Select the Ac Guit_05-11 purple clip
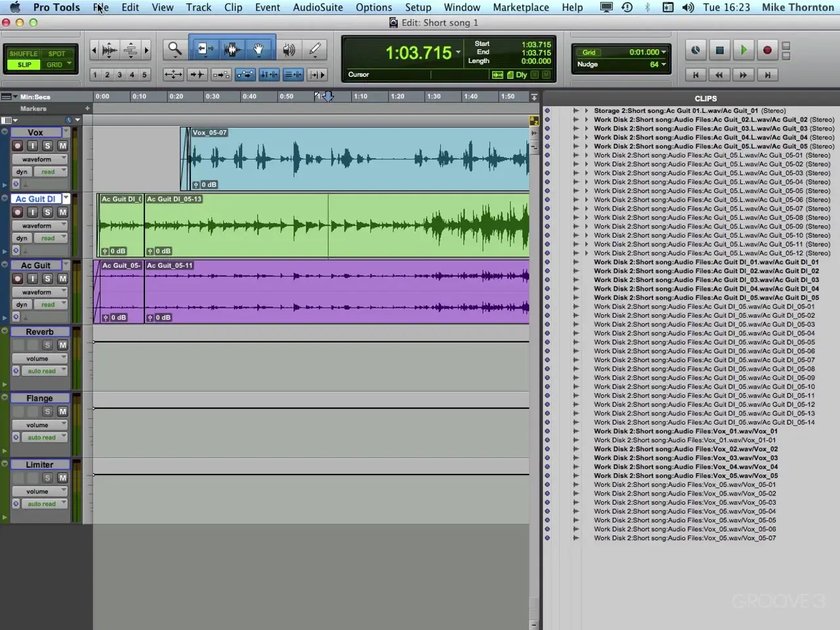 point(337,291)
